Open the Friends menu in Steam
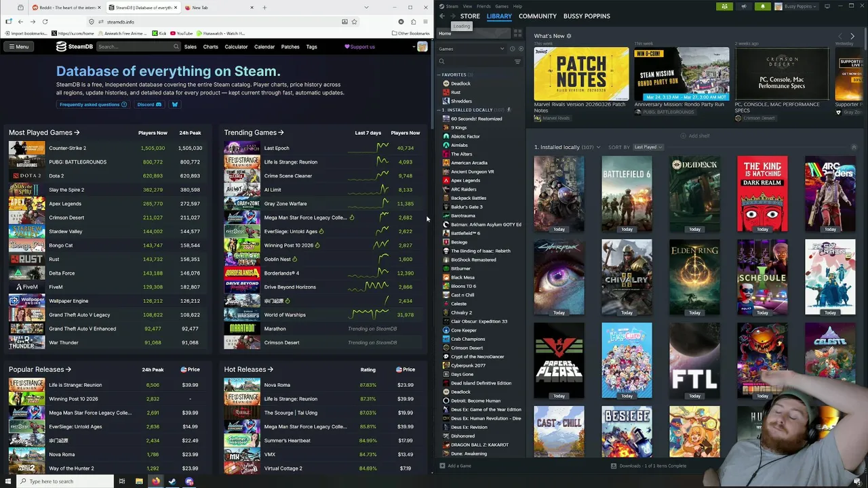 [x=484, y=6]
